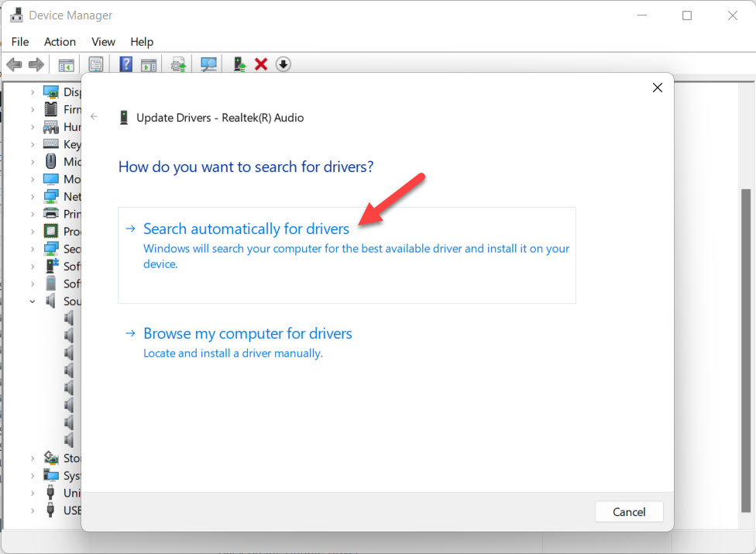
Task: Choose Browse my computer for drivers
Action: click(247, 333)
